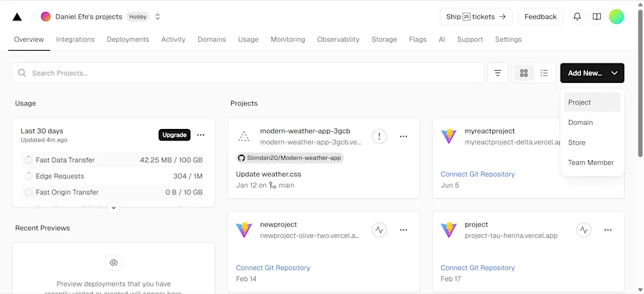Open Usage card three-dot menu

200,135
